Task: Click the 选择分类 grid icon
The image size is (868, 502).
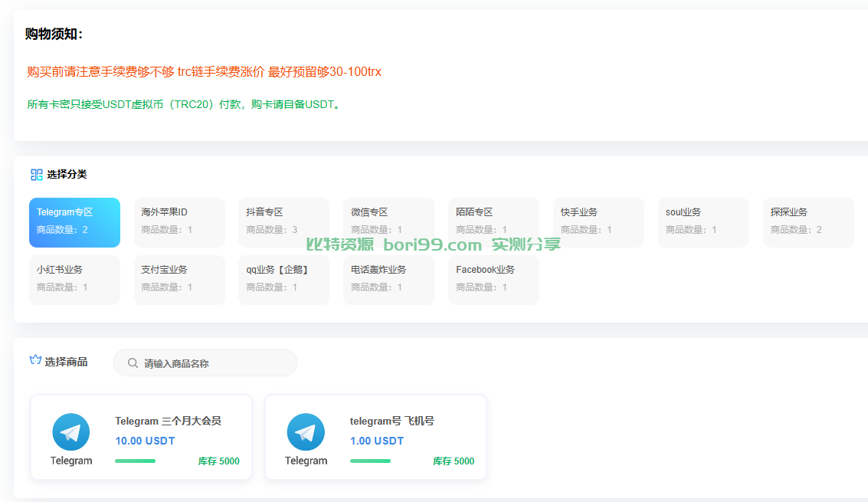Action: pyautogui.click(x=37, y=175)
